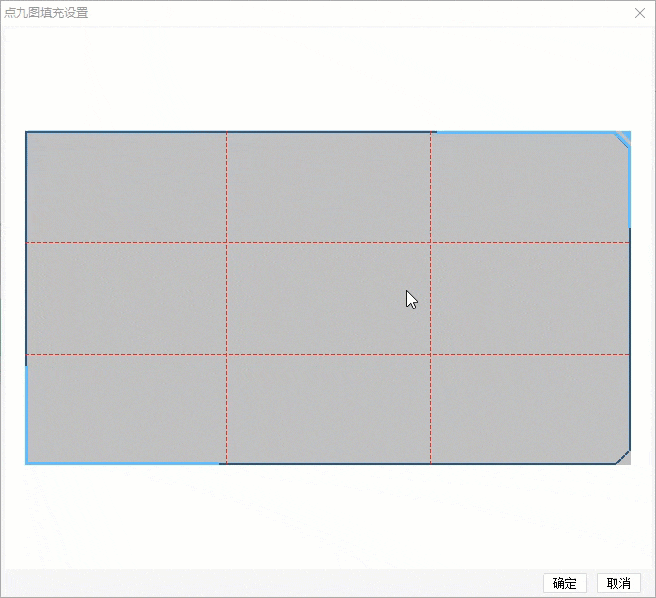Click the bottom-left cell of the nine-patch grid

(126, 409)
